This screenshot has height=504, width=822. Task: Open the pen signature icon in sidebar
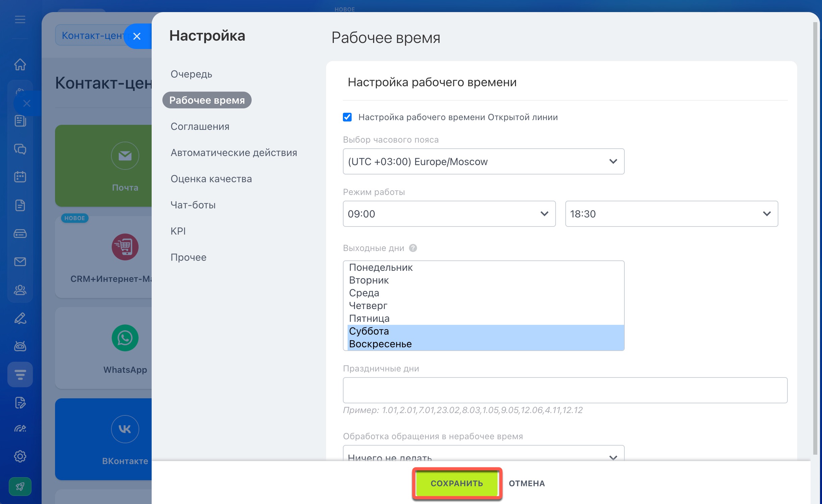click(x=20, y=318)
